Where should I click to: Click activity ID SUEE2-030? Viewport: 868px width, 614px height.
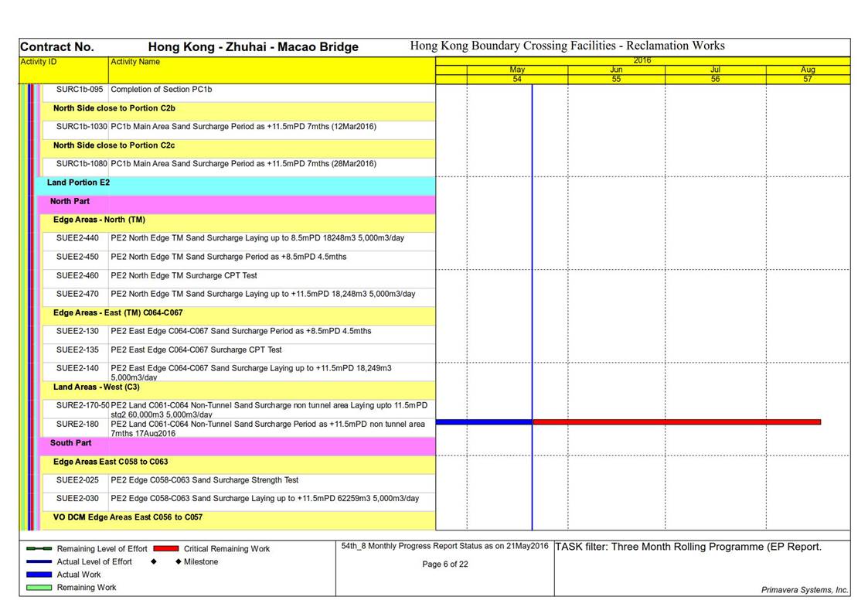tap(77, 498)
